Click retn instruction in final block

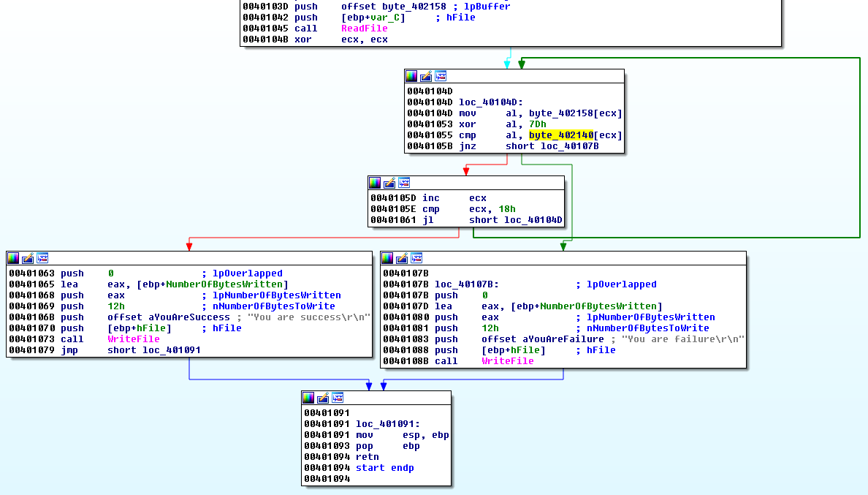click(x=367, y=457)
